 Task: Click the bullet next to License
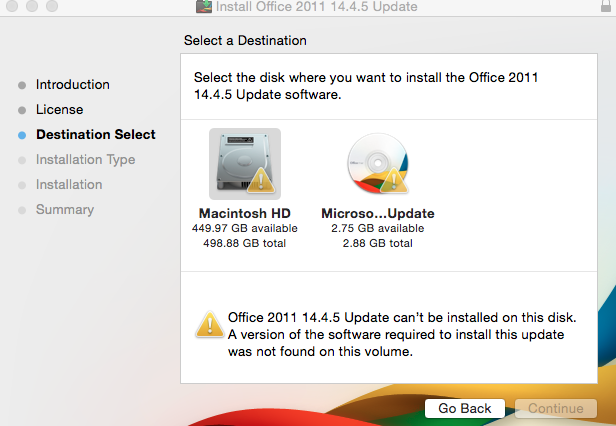[x=22, y=110]
